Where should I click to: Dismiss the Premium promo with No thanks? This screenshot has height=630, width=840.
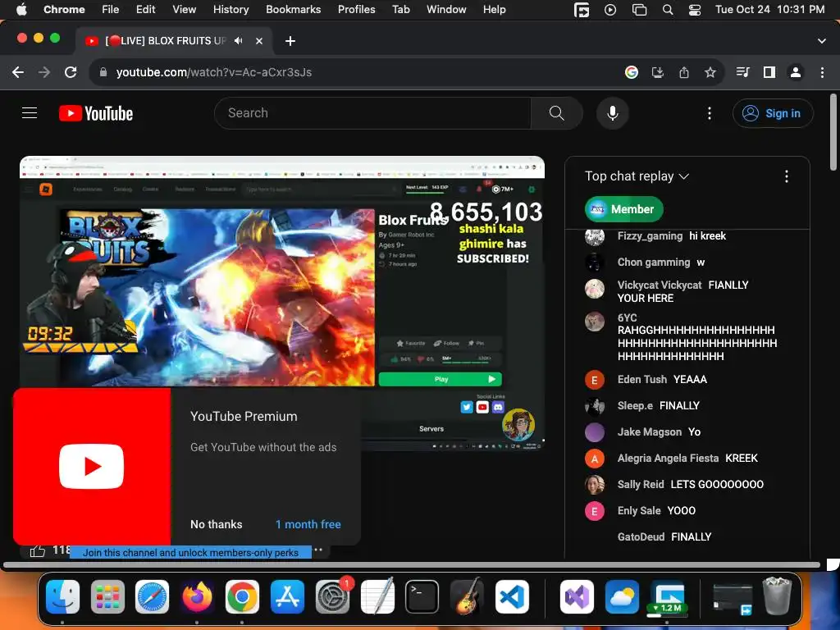217,524
